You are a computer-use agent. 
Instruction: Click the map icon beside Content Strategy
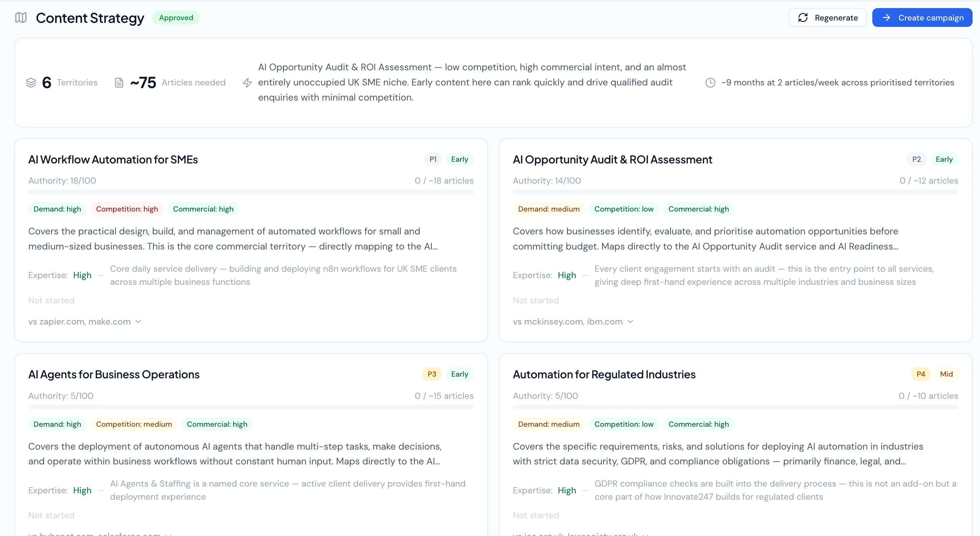tap(21, 17)
